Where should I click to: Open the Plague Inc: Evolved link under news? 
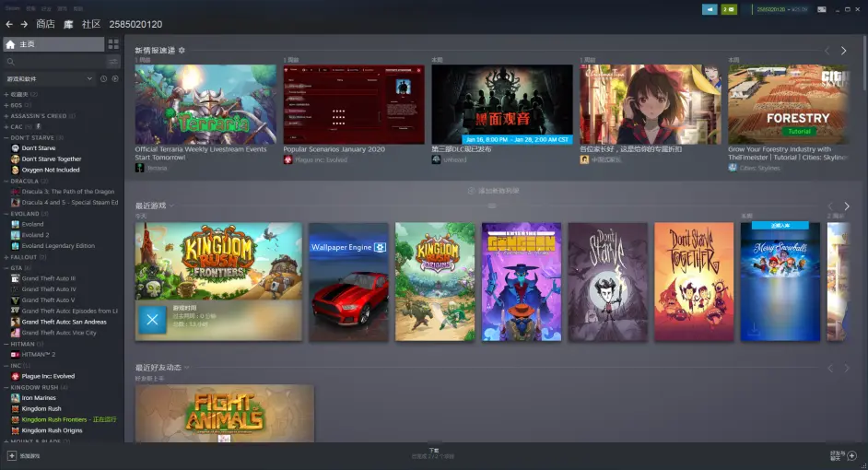coord(321,160)
